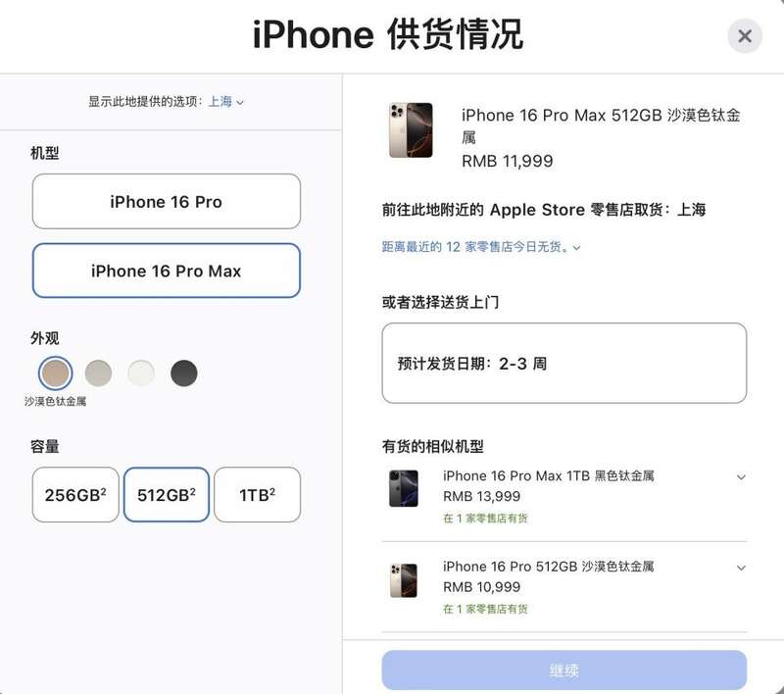Click the black iPhone 16 Pro Max thumbnail
Viewport: 784px width, 694px height.
tap(404, 488)
